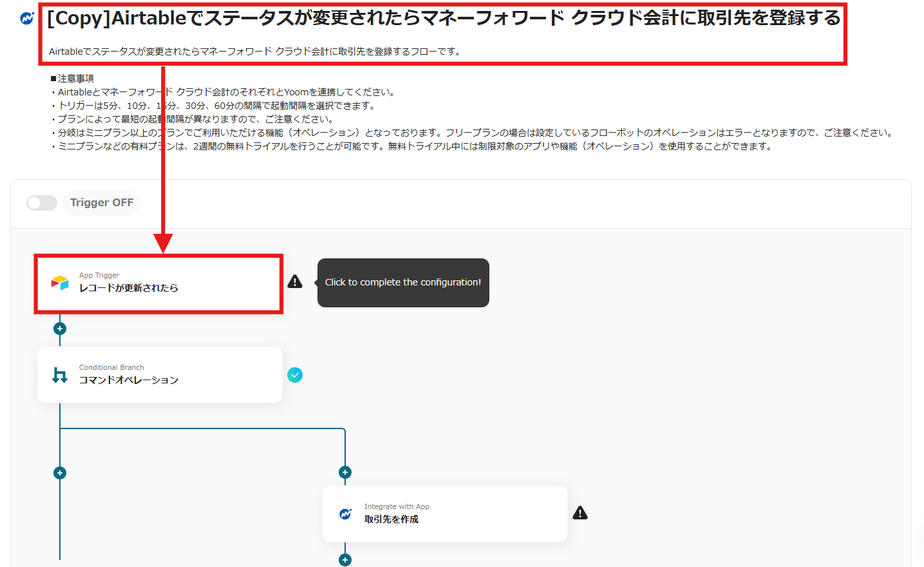The width and height of the screenshot is (924, 567).
Task: Turn on the flow trigger switch
Action: [x=42, y=203]
